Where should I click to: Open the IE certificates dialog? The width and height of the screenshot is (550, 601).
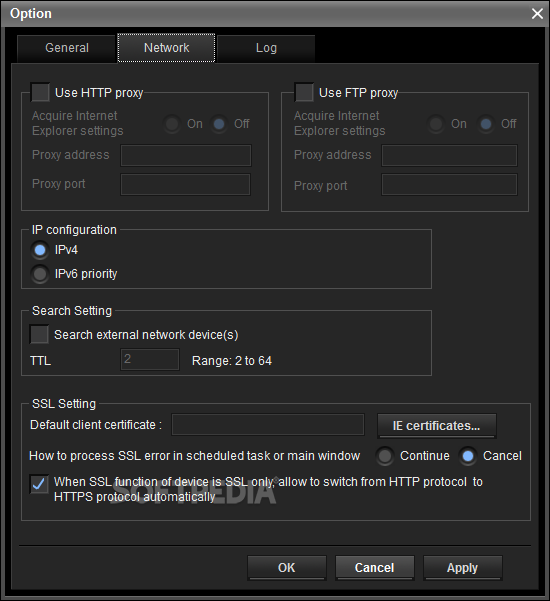click(x=437, y=425)
